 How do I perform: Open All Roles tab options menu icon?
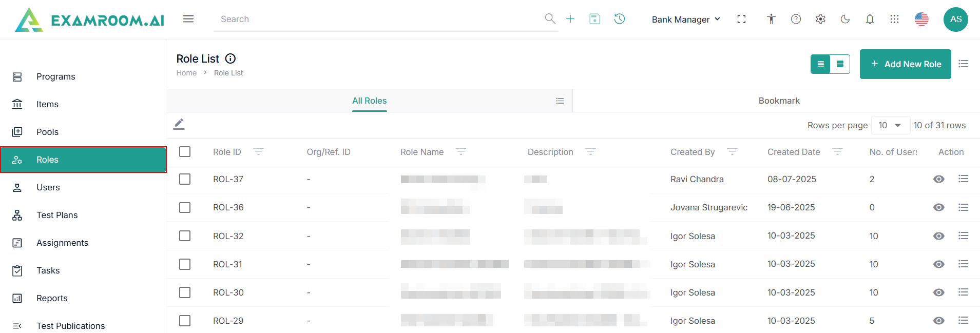coord(560,101)
